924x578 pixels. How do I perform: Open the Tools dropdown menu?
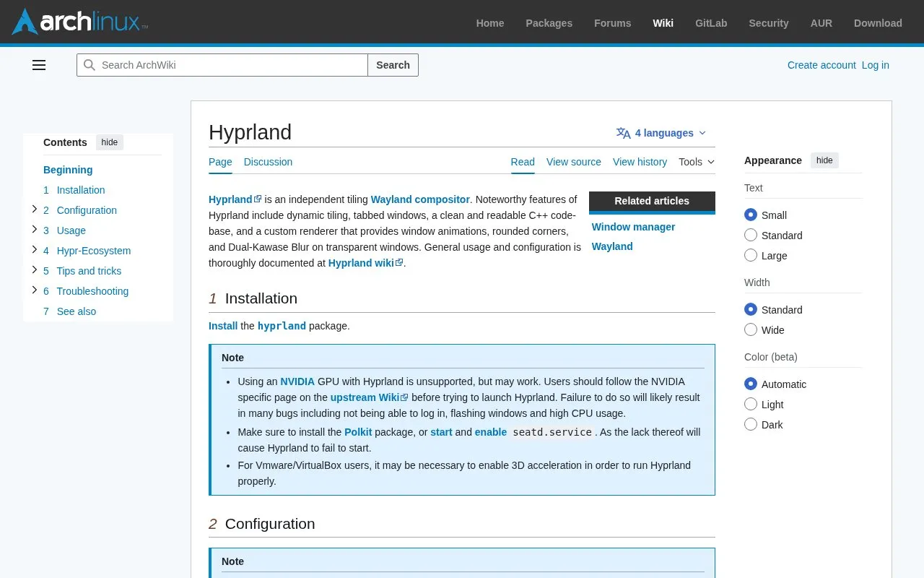click(x=697, y=162)
